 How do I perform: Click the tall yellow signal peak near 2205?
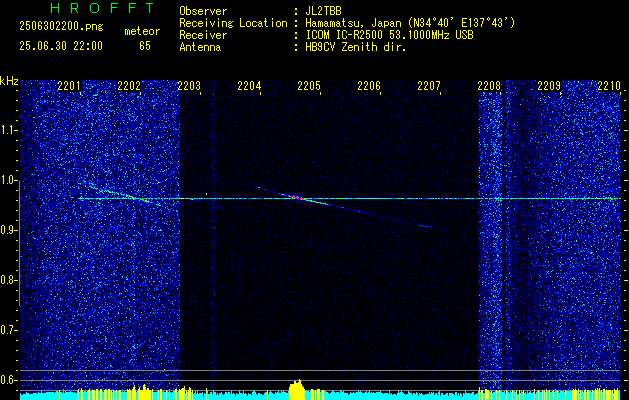pyautogui.click(x=297, y=389)
